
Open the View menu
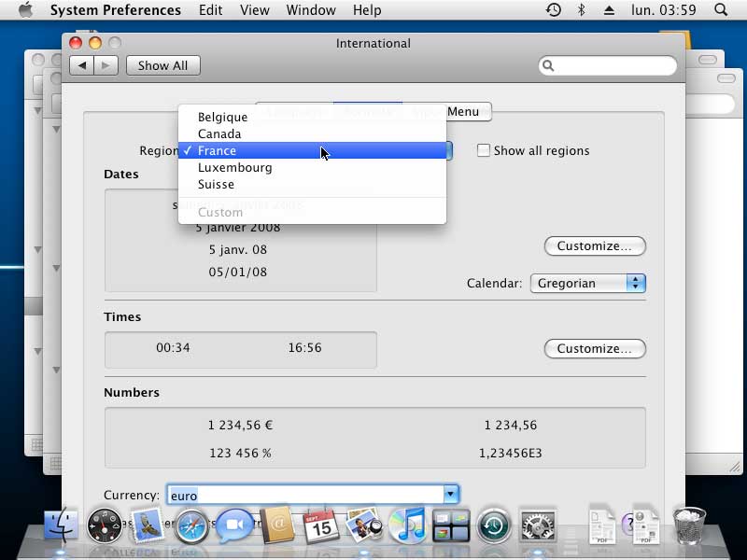point(254,10)
